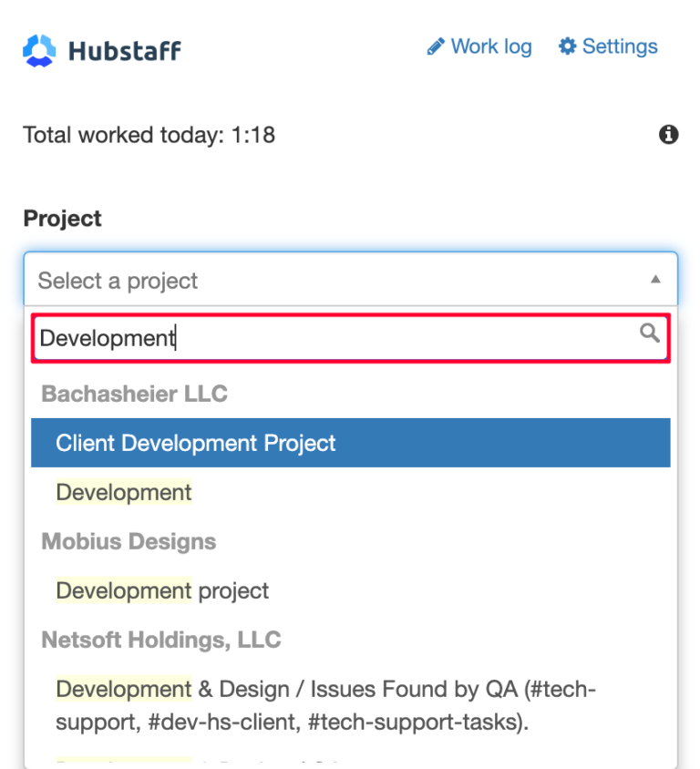
Task: Collapse the project dropdown using the arrow
Action: pyautogui.click(x=655, y=280)
